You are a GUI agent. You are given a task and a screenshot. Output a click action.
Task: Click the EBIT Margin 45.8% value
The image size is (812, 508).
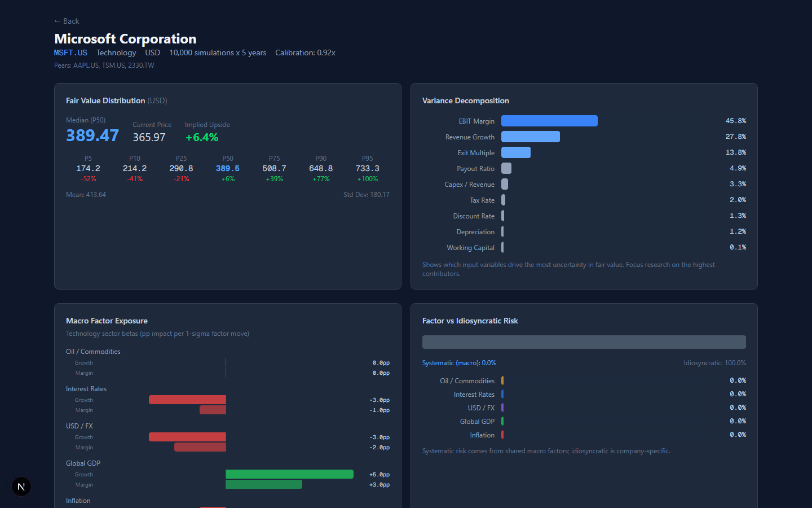[x=736, y=121]
